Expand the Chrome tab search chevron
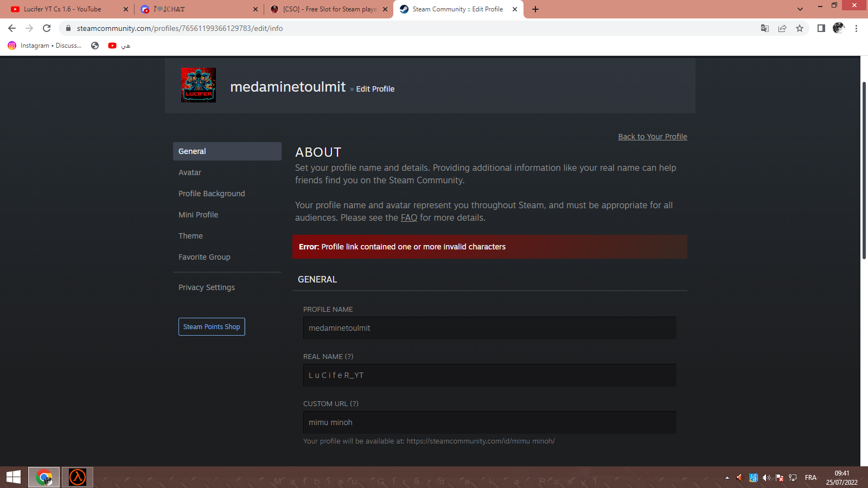 pos(800,9)
